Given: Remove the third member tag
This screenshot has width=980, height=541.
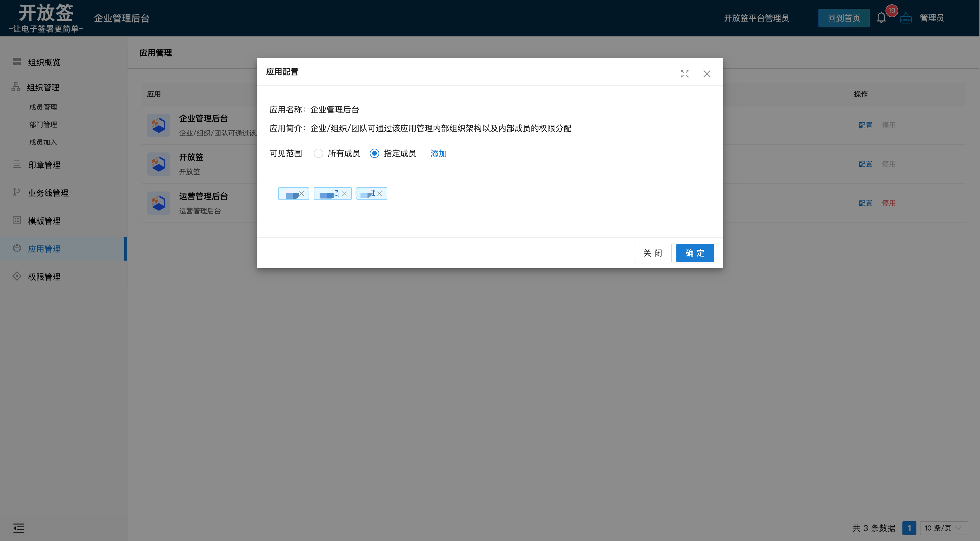Looking at the screenshot, I should click(380, 194).
